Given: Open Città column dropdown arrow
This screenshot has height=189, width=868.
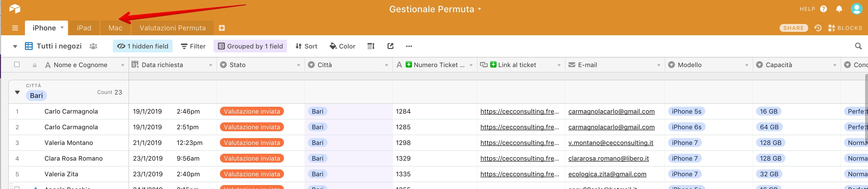Looking at the screenshot, I should point(387,65).
